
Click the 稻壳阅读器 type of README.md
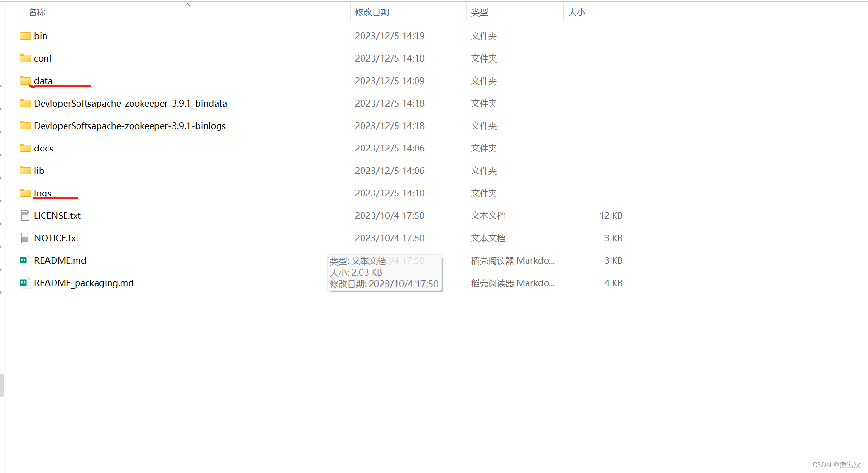(x=513, y=260)
